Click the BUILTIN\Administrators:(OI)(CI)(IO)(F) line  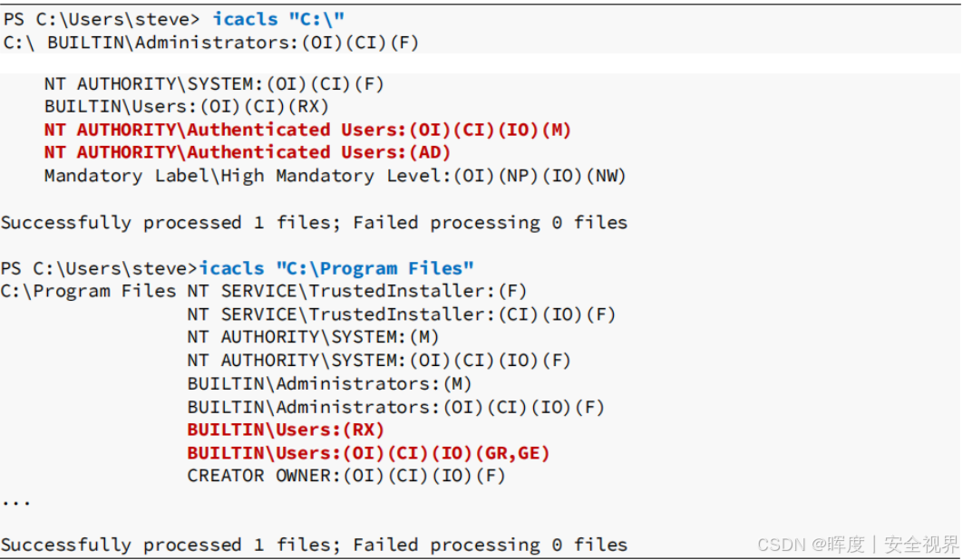click(x=395, y=407)
